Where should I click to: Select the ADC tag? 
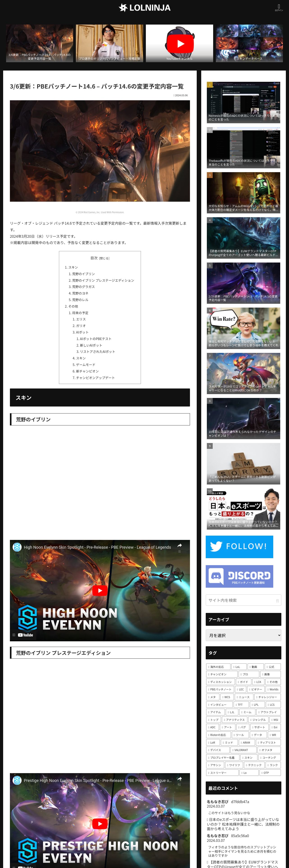point(212,727)
